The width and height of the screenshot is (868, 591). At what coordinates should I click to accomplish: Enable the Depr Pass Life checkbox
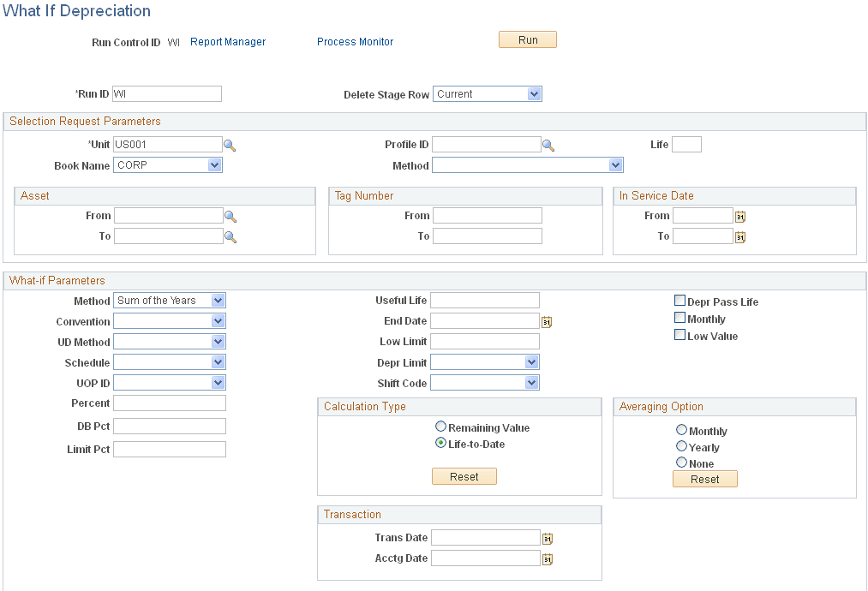tap(679, 300)
